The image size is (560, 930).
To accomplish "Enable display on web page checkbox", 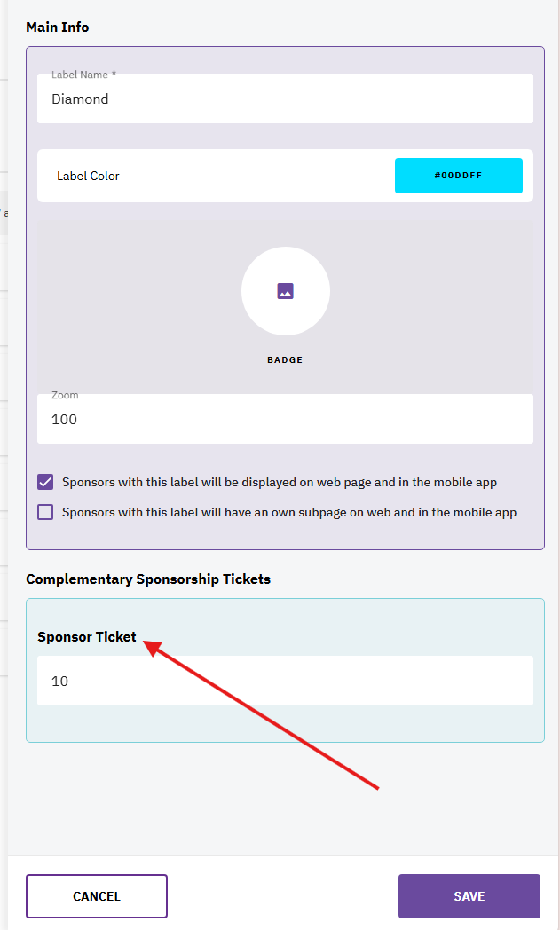I will click(45, 482).
